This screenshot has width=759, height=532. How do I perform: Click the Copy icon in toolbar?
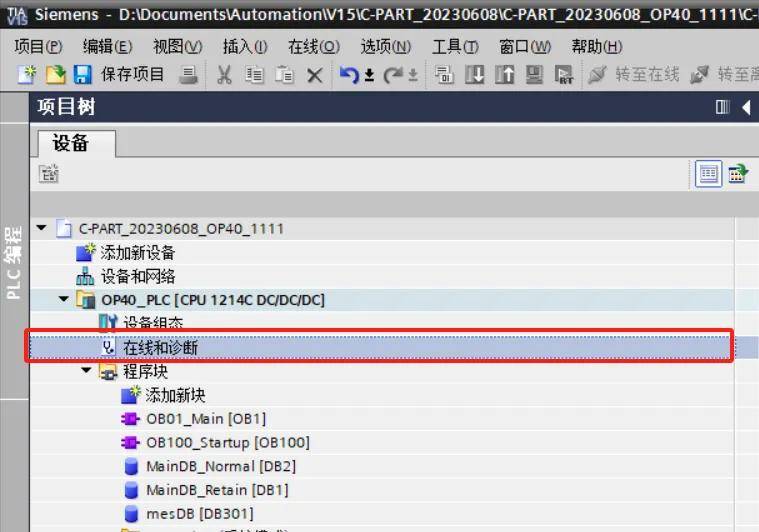(x=254, y=75)
